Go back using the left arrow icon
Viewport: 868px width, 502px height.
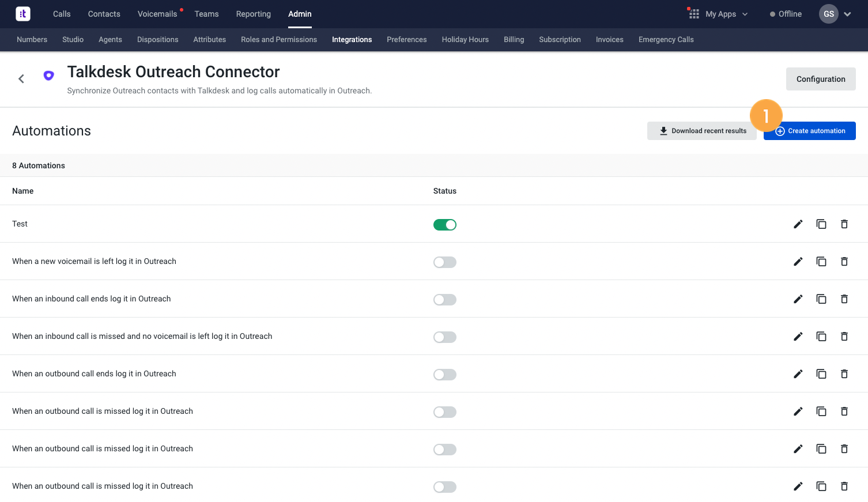[21, 79]
